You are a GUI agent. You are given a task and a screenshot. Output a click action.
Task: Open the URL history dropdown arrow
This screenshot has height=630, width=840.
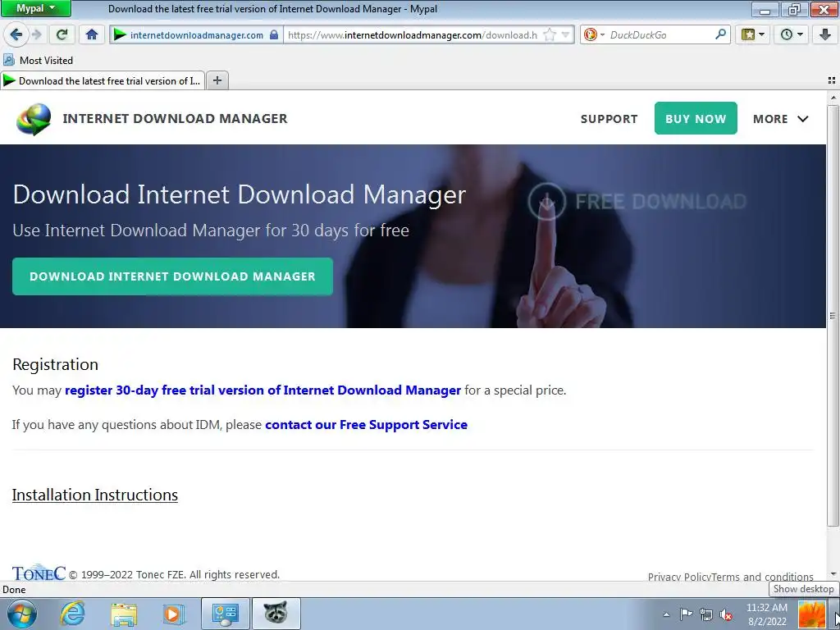[x=566, y=34]
